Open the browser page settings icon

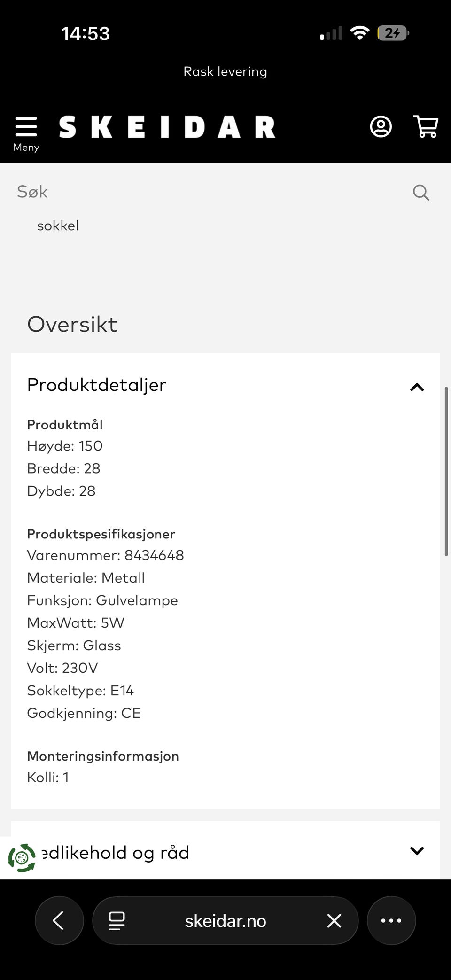(x=117, y=920)
